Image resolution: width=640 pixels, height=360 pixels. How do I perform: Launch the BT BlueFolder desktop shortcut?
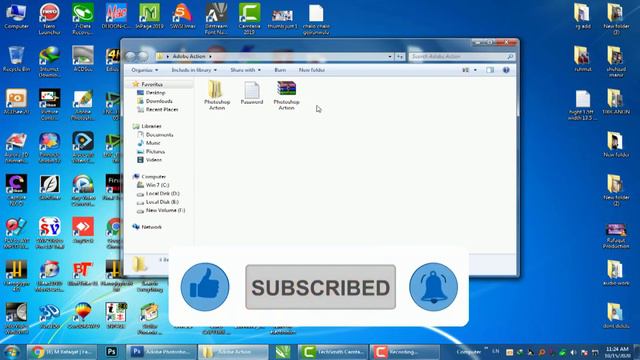click(x=83, y=273)
